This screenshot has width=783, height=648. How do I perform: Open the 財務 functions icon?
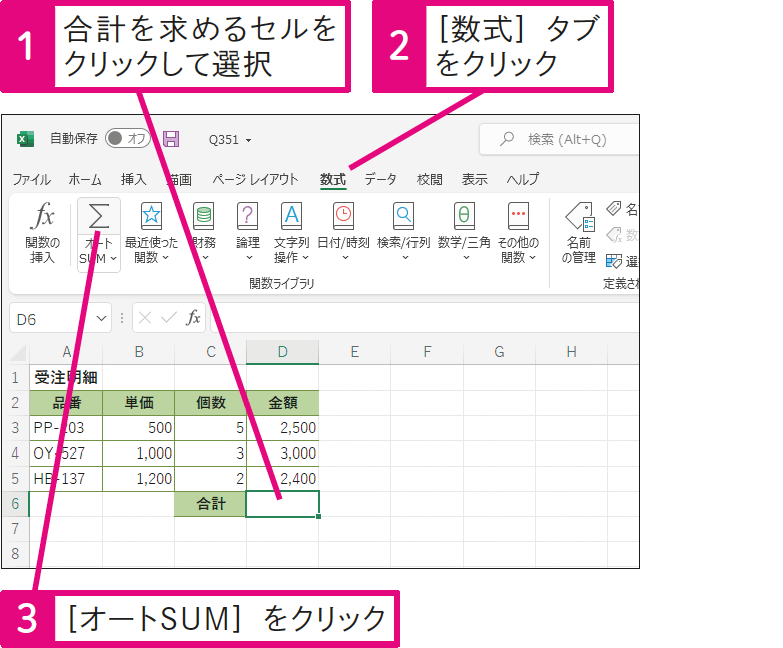[204, 215]
